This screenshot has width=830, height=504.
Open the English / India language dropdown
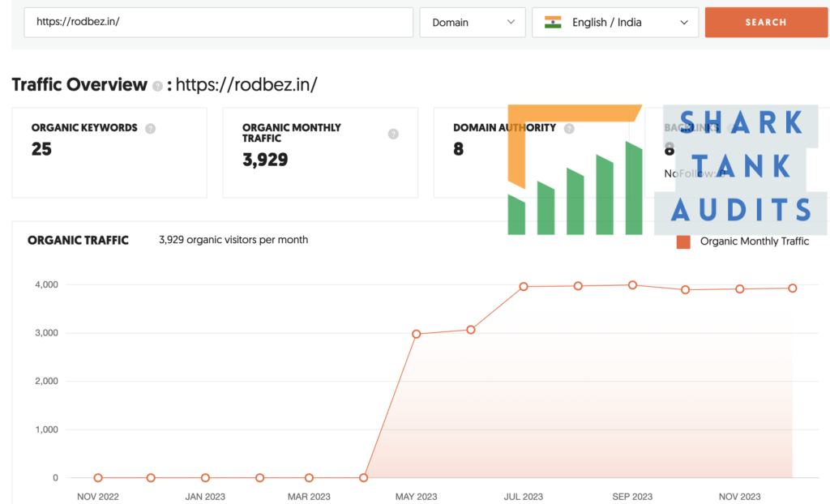click(615, 22)
